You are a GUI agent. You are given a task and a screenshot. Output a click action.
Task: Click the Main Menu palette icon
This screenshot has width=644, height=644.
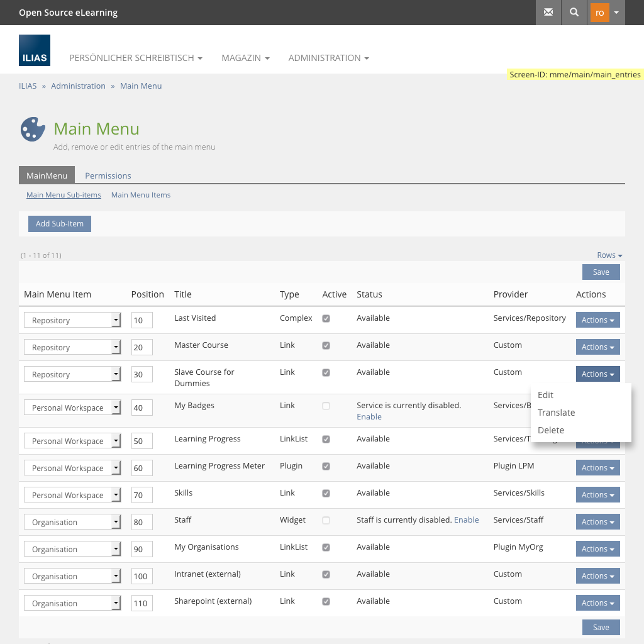33,129
